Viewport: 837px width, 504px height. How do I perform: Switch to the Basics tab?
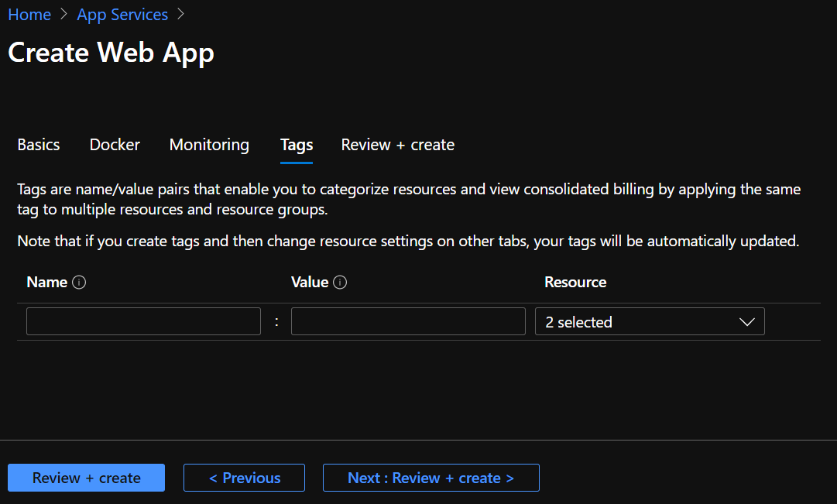[x=39, y=145]
